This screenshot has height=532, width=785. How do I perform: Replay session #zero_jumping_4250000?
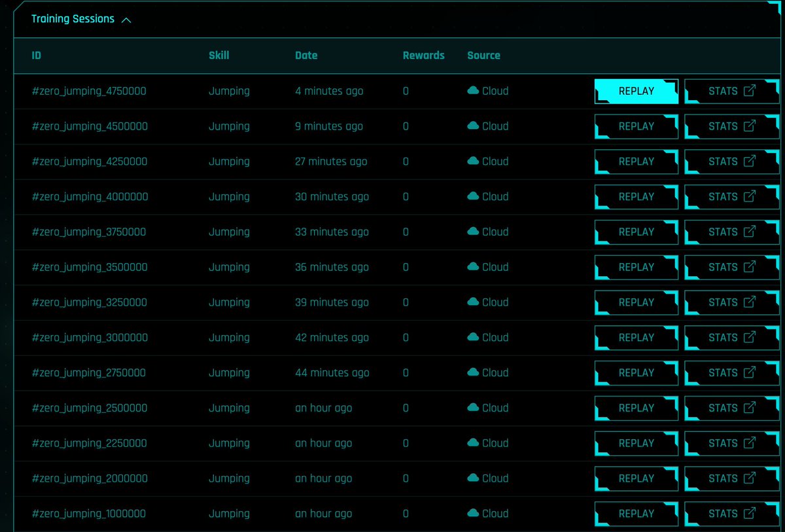tap(636, 162)
